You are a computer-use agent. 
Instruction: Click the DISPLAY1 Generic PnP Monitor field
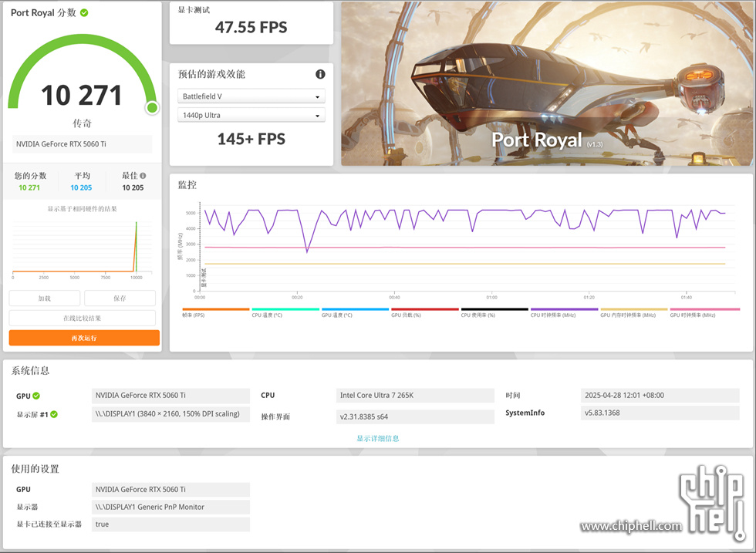(x=170, y=507)
